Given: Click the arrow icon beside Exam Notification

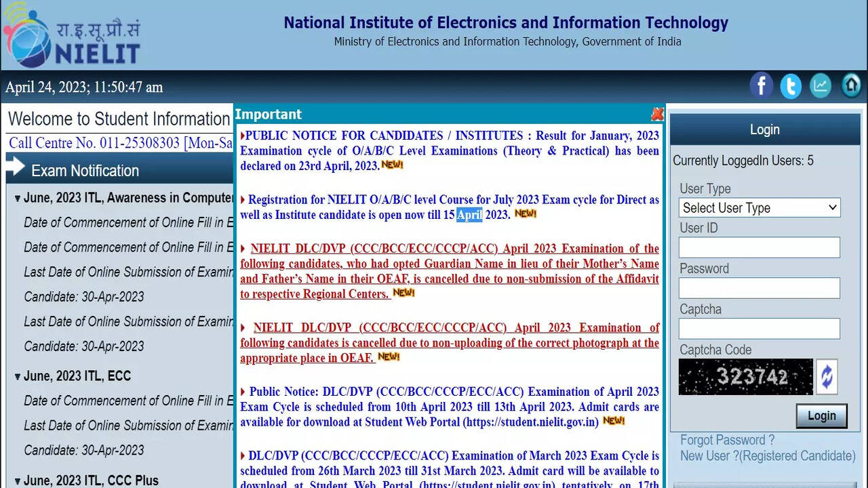Looking at the screenshot, I should 16,168.
